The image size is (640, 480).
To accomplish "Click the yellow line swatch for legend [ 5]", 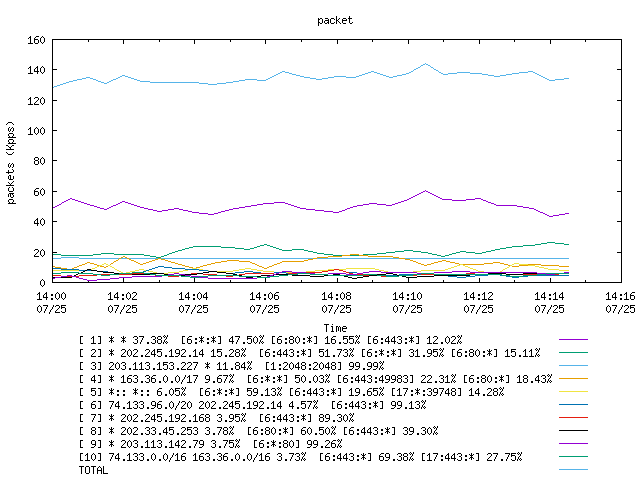I will click(573, 392).
